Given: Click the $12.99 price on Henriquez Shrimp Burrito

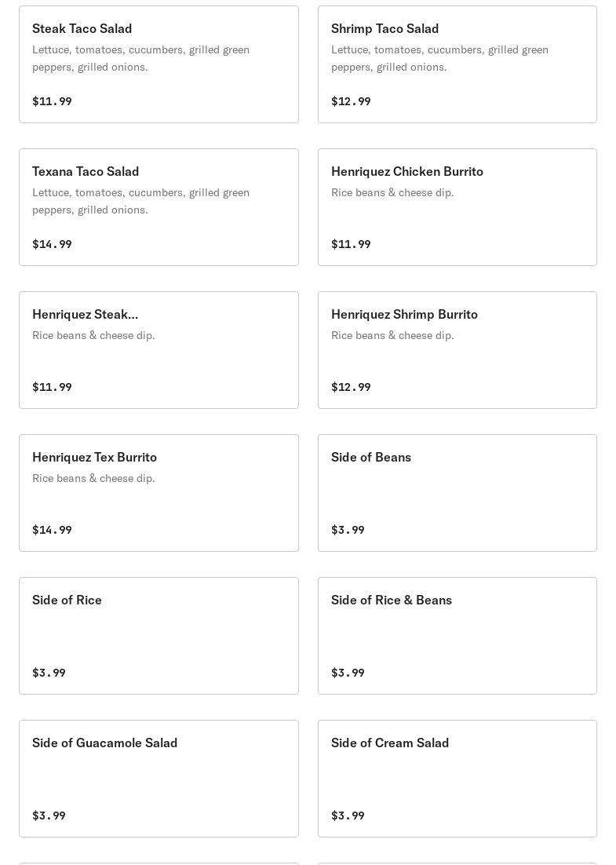Looking at the screenshot, I should [351, 387].
